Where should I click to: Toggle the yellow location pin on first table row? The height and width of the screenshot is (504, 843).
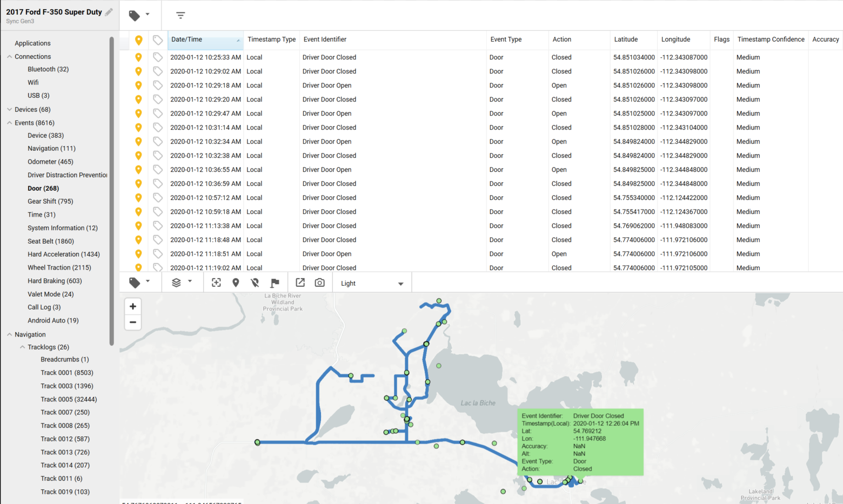pyautogui.click(x=138, y=57)
